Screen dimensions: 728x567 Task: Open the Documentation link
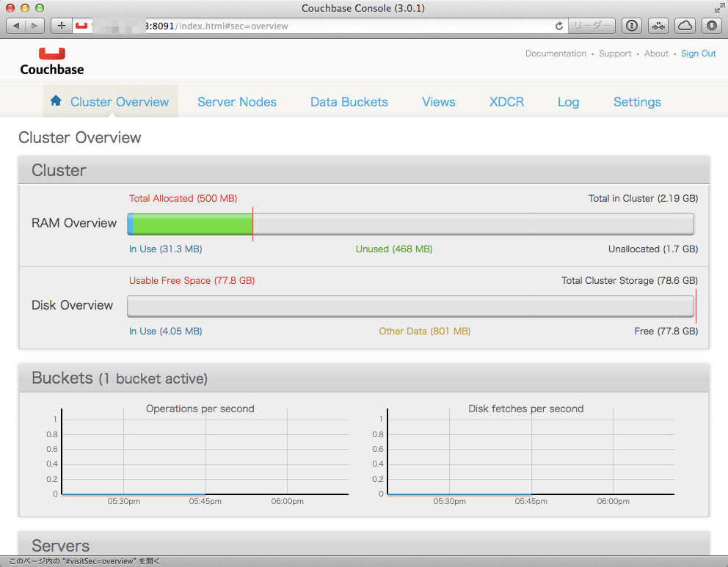556,53
